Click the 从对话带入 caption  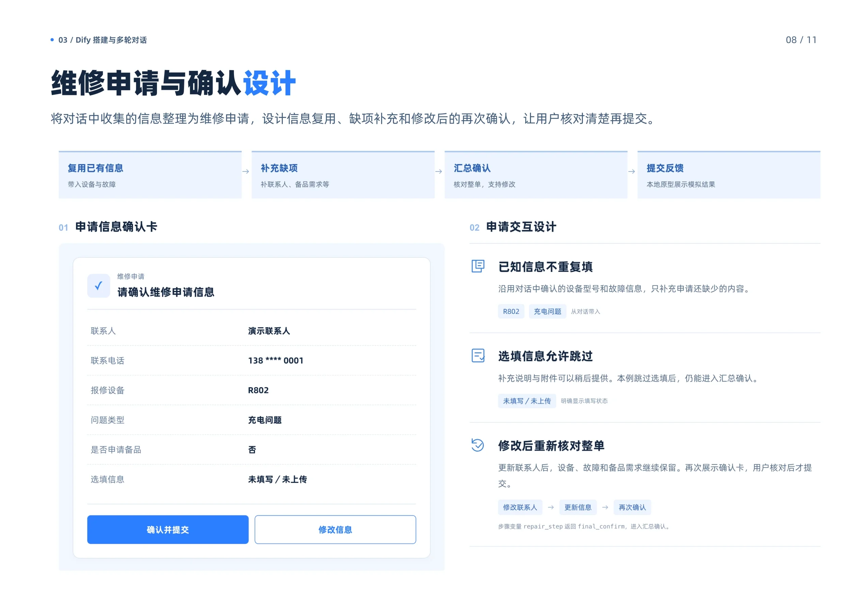[585, 311]
